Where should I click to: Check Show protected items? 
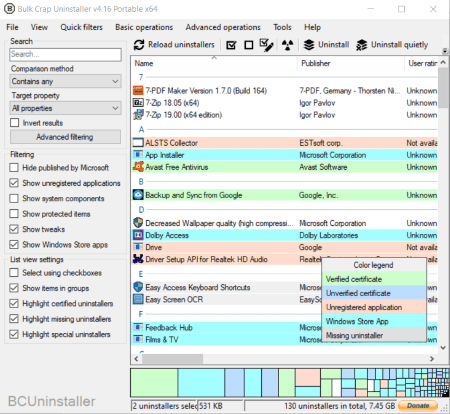pyautogui.click(x=14, y=214)
